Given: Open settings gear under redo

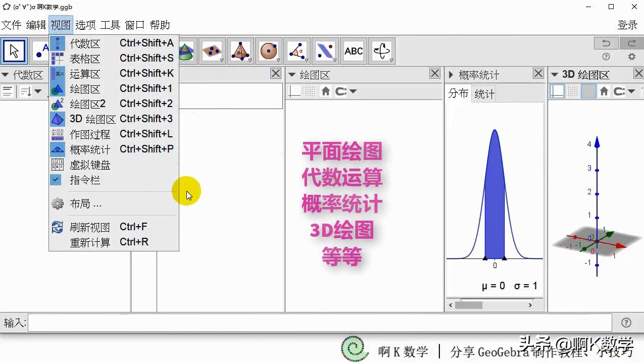Looking at the screenshot, I should click(631, 57).
